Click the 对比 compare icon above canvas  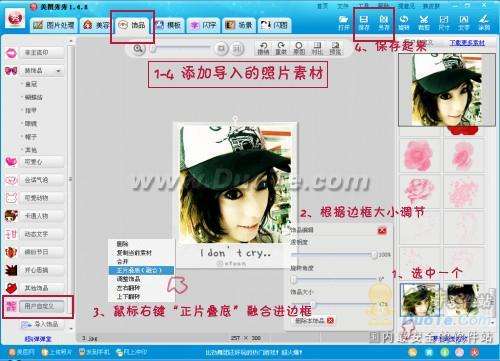[x=317, y=48]
